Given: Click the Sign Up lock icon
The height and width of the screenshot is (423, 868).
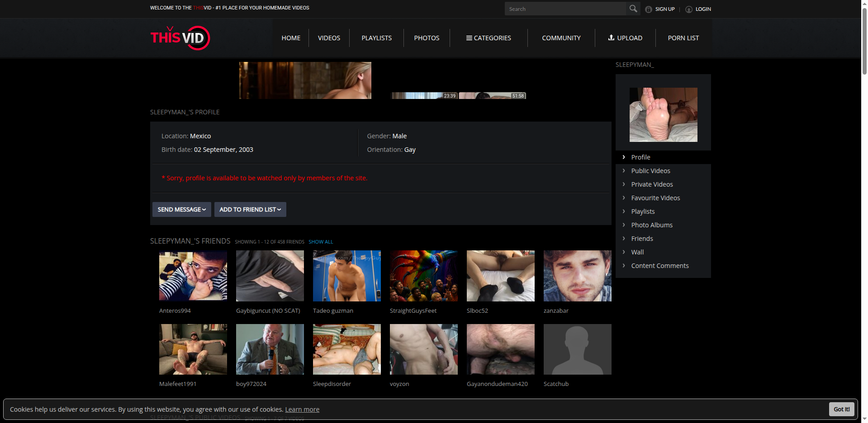Looking at the screenshot, I should coord(649,9).
